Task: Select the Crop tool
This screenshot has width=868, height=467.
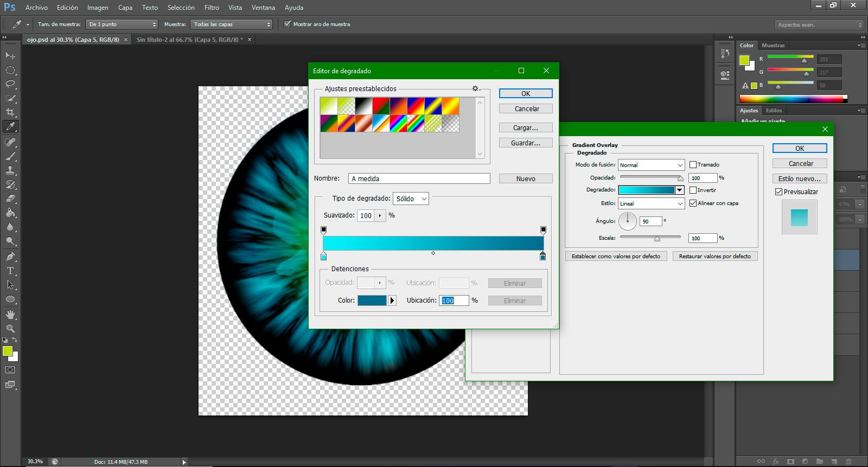Action: pos(10,112)
